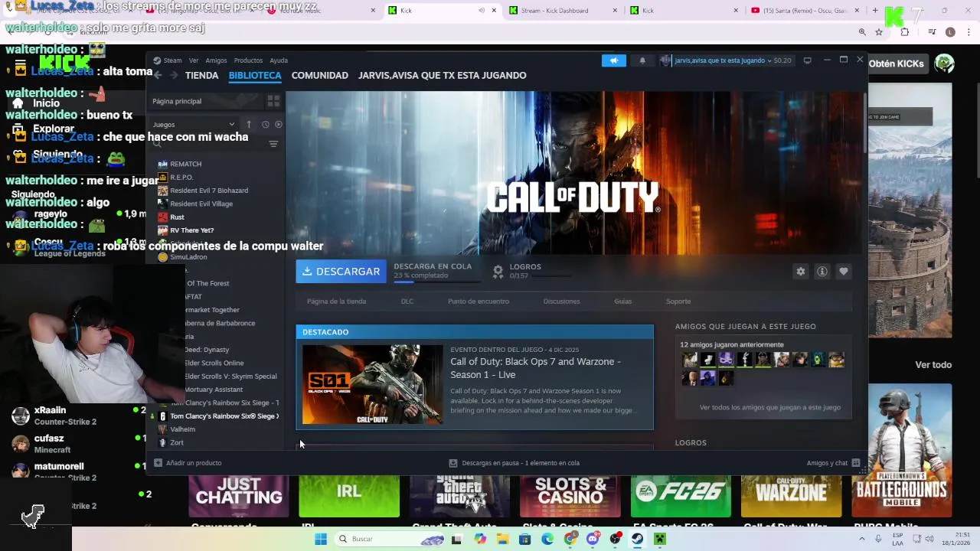Open Steam from Windows taskbar

(x=637, y=539)
